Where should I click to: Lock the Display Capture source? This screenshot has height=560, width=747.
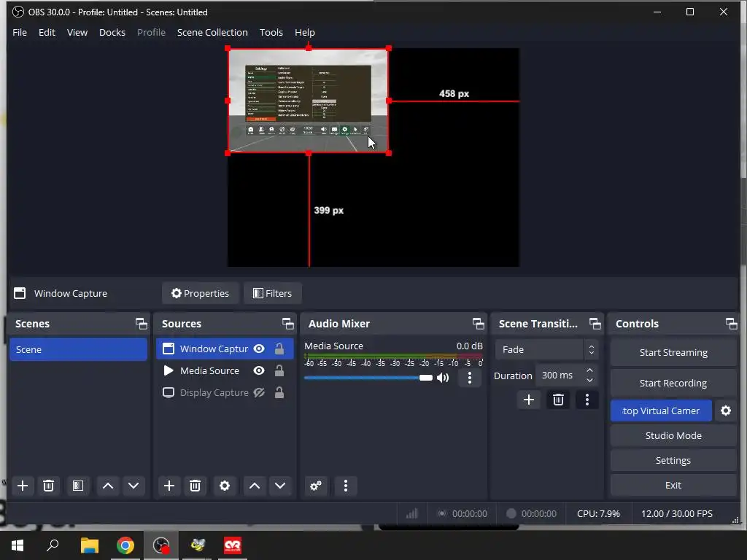click(x=279, y=392)
